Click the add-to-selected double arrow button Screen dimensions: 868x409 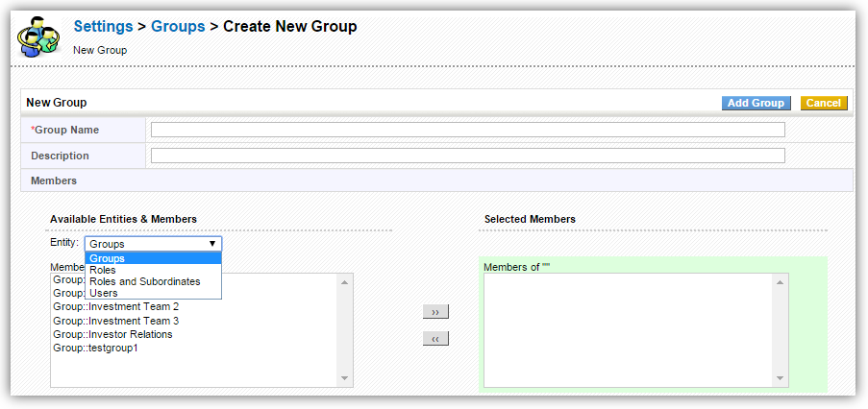(435, 312)
